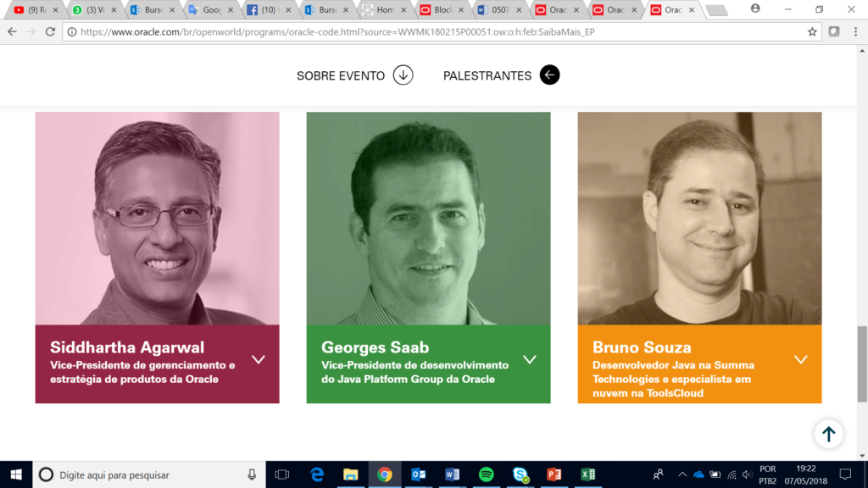This screenshot has width=868, height=488.
Task: Click Siddhartha Agarwal's photo
Action: (x=157, y=219)
